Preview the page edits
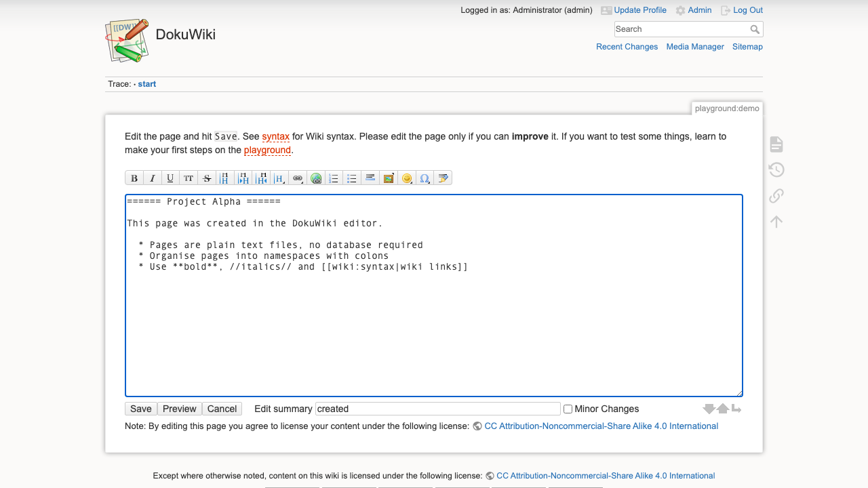This screenshot has width=868, height=488. pos(180,409)
